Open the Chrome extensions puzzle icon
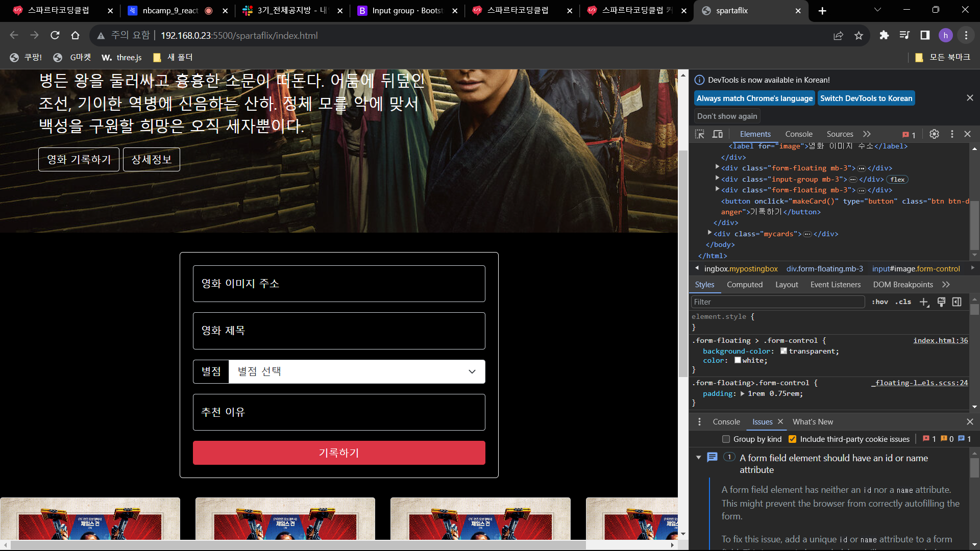This screenshot has height=551, width=980. tap(884, 35)
